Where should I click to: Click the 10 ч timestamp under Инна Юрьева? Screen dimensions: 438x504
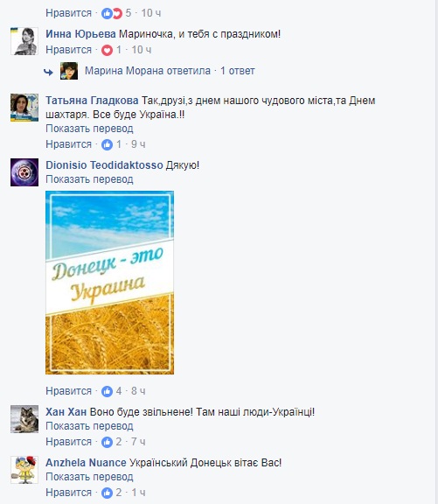(x=142, y=50)
